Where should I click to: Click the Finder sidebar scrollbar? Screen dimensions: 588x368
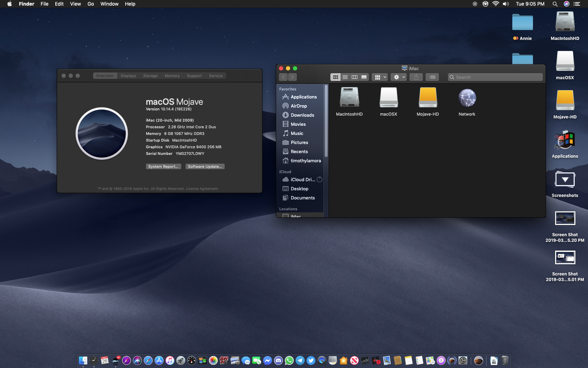[x=326, y=121]
